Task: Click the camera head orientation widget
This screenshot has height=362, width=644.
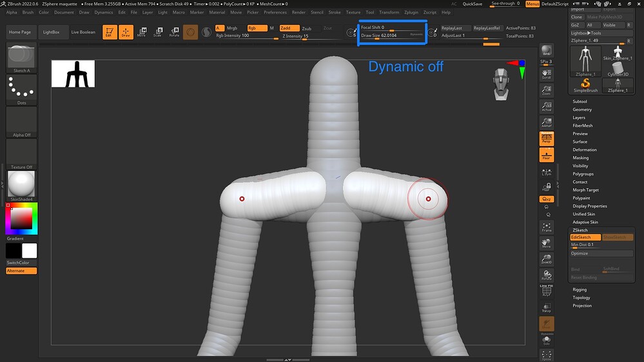Action: pos(501,84)
